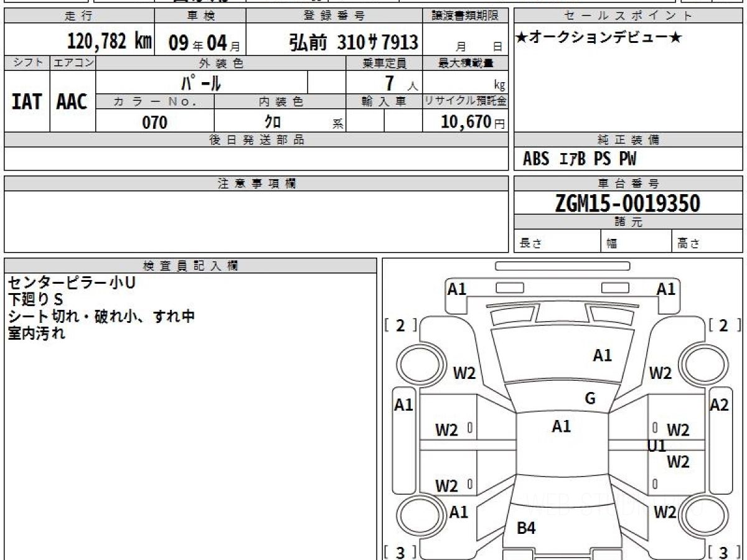Select the AAC air-conditioner value
747x560 pixels.
(72, 101)
